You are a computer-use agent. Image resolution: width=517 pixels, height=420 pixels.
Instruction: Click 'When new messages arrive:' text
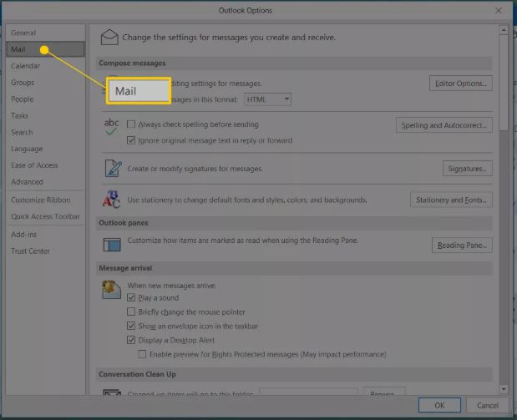[x=171, y=286]
